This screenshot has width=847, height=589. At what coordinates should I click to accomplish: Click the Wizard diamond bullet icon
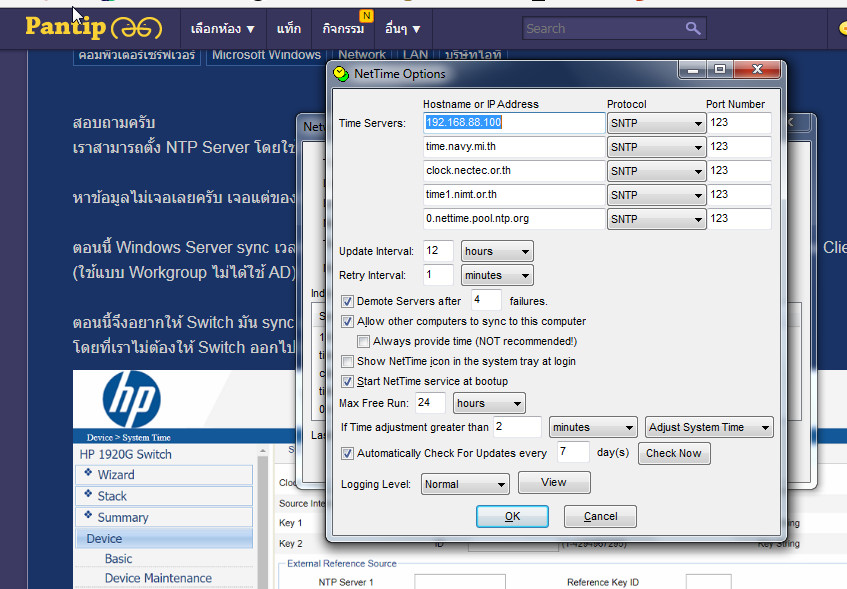tap(88, 472)
